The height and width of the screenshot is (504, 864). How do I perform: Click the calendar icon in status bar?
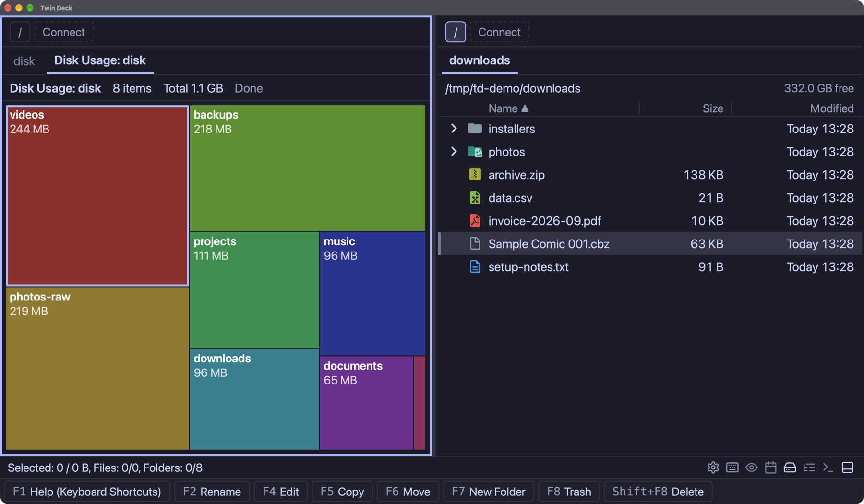pos(770,468)
